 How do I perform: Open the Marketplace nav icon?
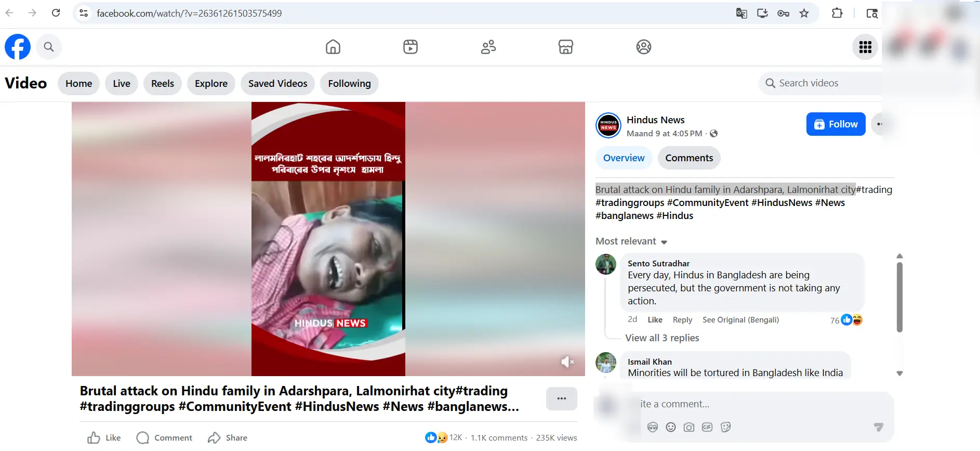[566, 47]
